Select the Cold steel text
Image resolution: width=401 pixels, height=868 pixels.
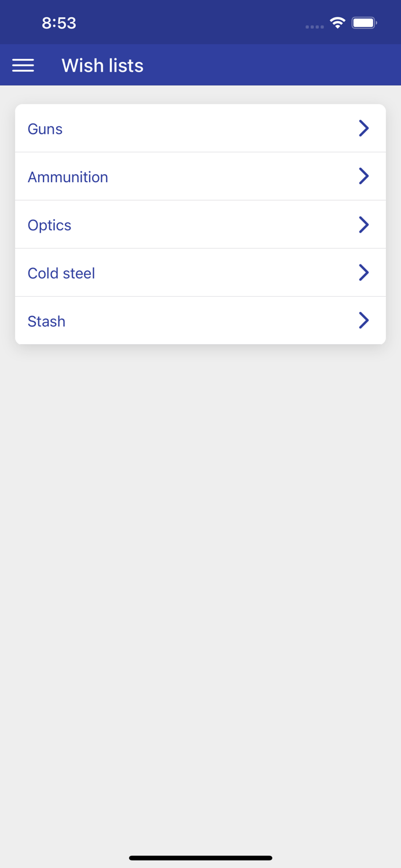point(61,273)
